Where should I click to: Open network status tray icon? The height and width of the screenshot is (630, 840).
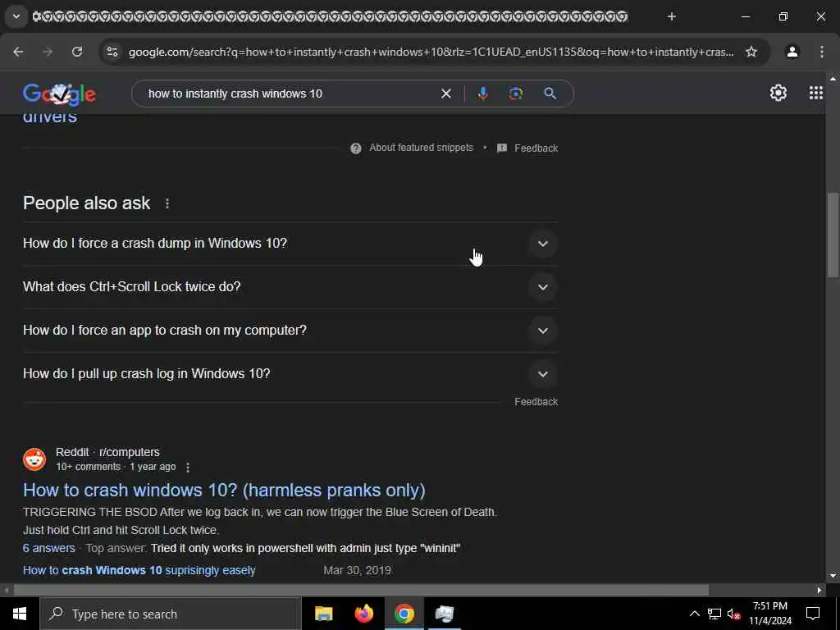(714, 614)
